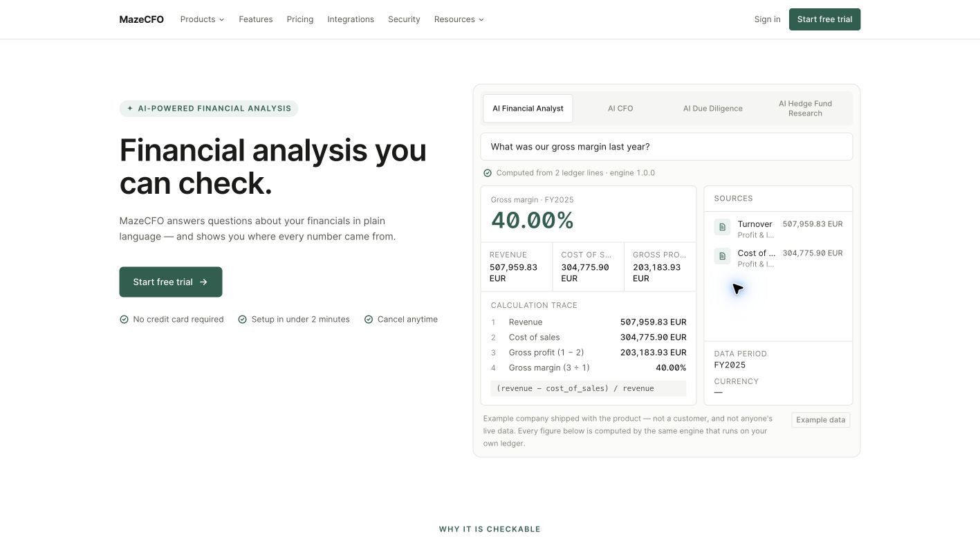
Task: Click the 304,775.90 EUR source amount
Action: pyautogui.click(x=813, y=253)
